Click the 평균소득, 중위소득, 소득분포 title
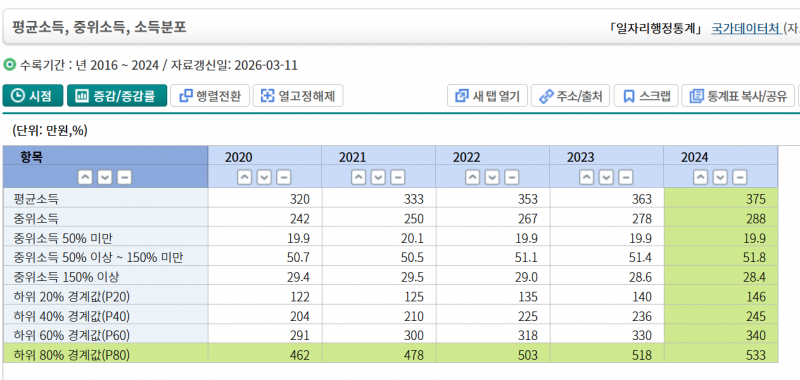Screen dimensions: 800x380 (x=99, y=27)
